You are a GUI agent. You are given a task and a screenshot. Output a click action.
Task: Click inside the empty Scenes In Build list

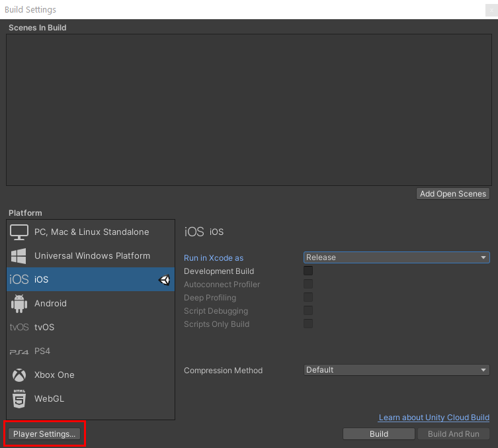(x=249, y=110)
